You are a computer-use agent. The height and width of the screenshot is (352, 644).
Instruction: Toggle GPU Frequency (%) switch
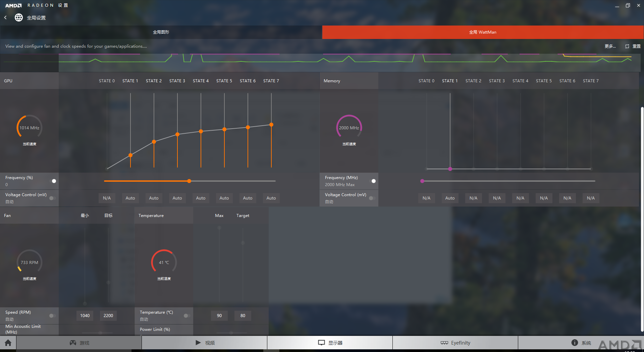tap(53, 181)
